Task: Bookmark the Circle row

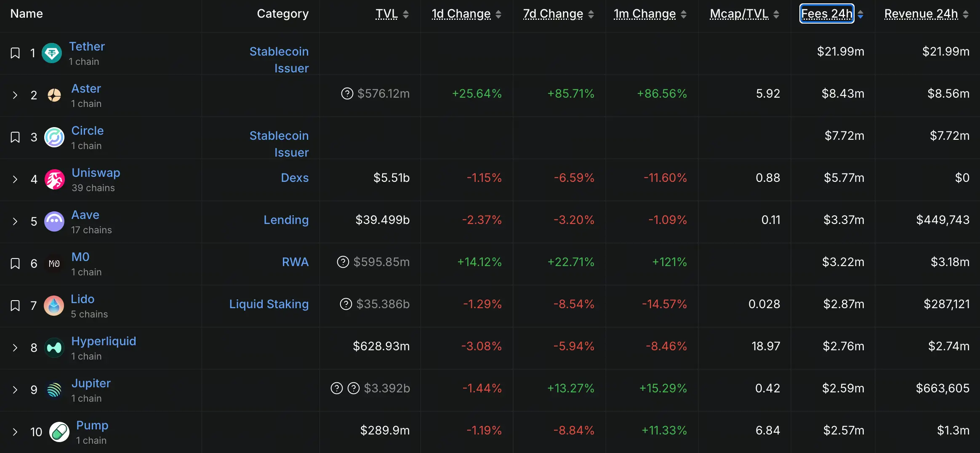Action: pyautogui.click(x=15, y=137)
